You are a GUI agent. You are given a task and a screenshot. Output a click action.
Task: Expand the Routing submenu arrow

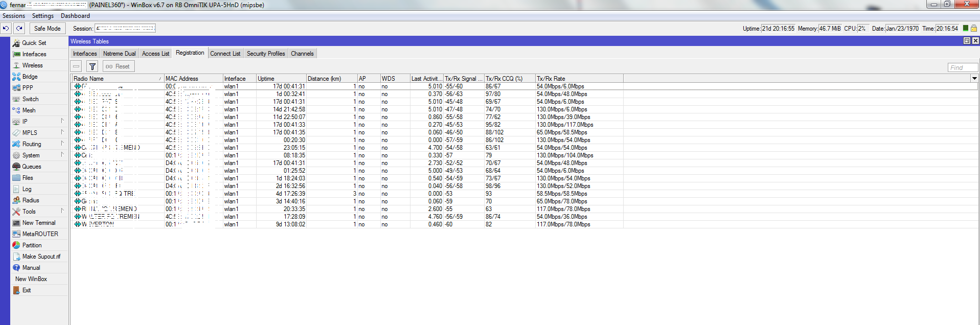coord(62,144)
